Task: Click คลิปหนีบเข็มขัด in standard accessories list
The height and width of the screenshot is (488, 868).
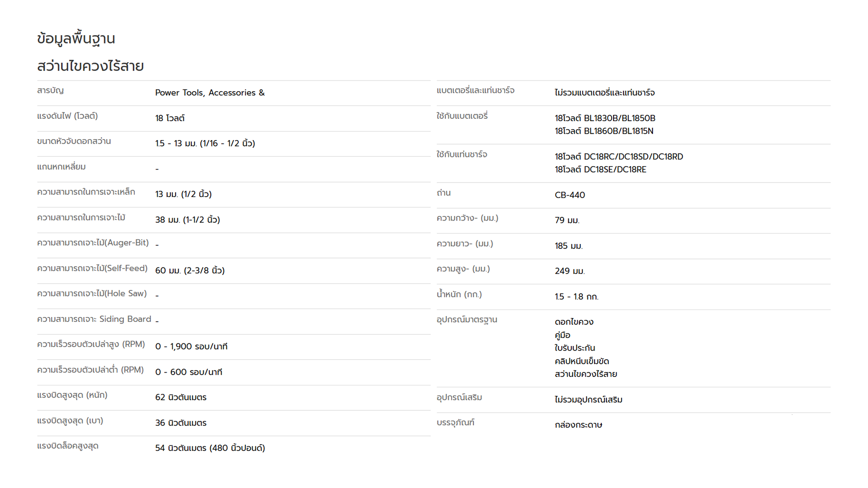Action: coord(582,361)
